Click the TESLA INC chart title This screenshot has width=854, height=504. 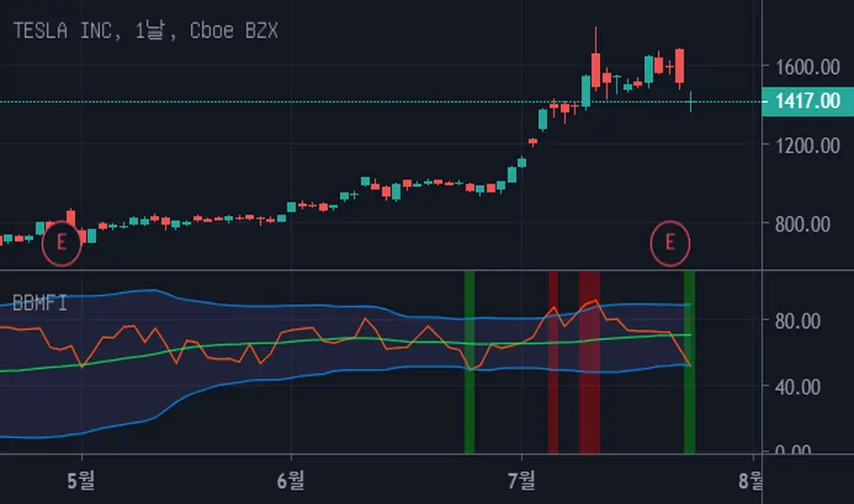[146, 30]
